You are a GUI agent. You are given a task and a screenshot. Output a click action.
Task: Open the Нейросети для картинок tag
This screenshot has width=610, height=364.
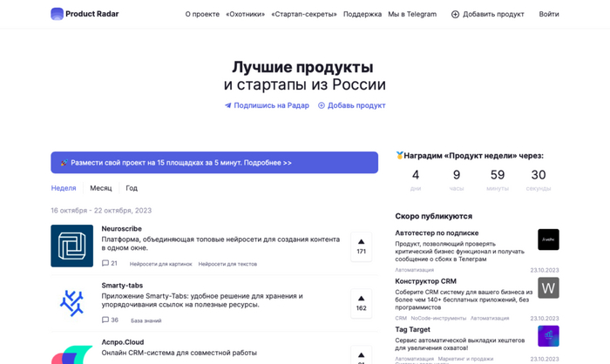tap(160, 264)
